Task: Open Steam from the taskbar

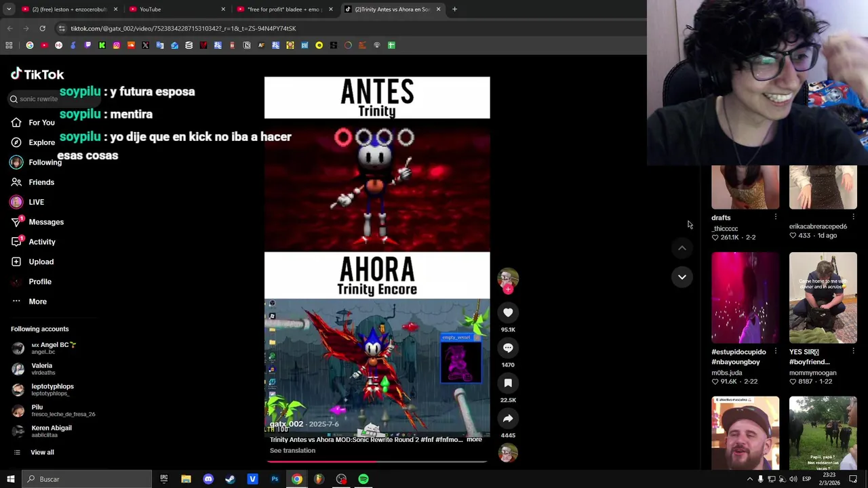Action: (230, 479)
